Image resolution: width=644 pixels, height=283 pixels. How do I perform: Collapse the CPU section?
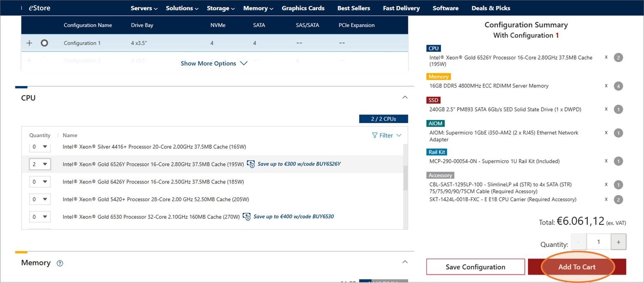pos(404,98)
